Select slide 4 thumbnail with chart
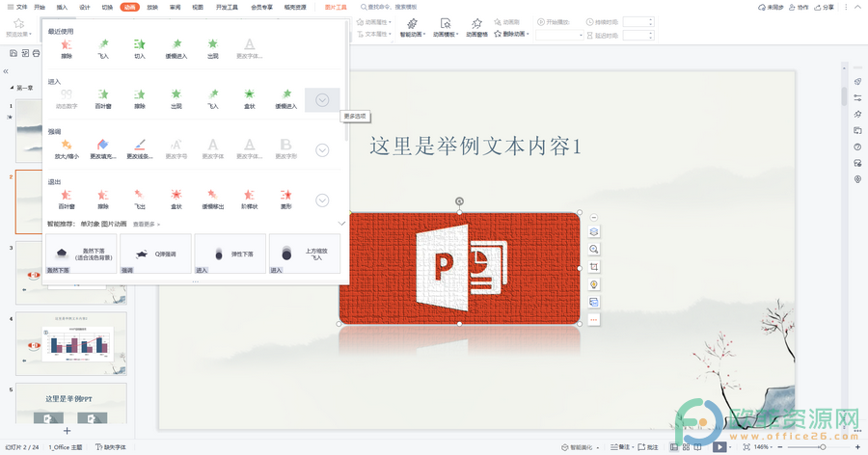Image resolution: width=868 pixels, height=455 pixels. pos(70,344)
